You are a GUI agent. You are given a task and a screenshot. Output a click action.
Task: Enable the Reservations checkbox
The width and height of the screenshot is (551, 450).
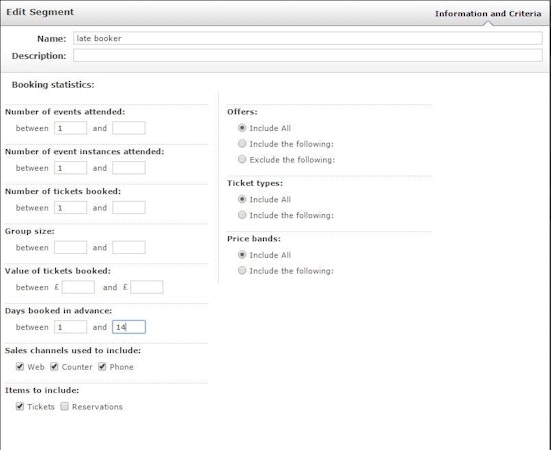(x=64, y=406)
